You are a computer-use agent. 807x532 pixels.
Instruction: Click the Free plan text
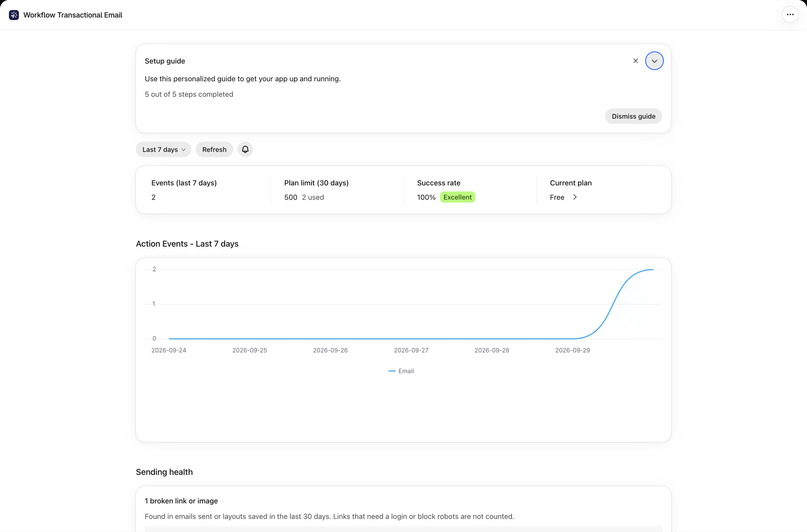click(x=557, y=197)
